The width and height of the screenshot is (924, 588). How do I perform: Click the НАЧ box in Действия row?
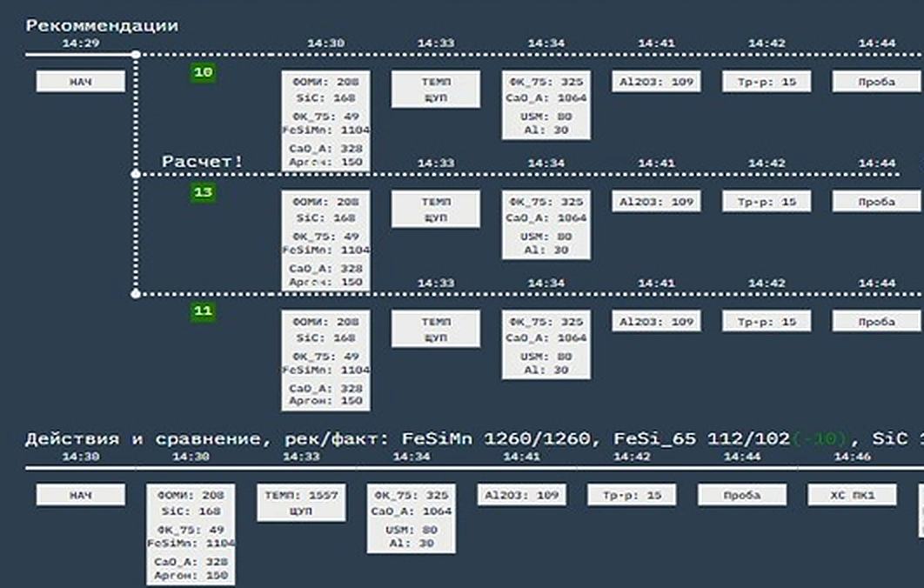[81, 495]
